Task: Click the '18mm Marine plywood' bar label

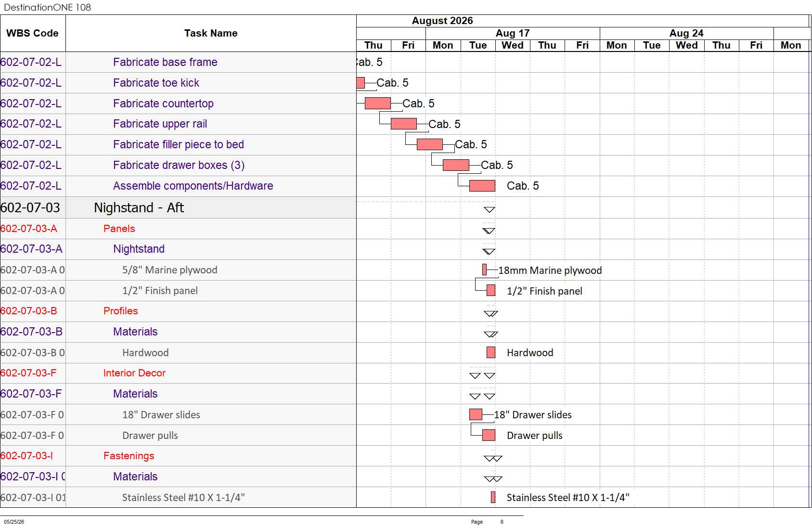Action: [550, 270]
